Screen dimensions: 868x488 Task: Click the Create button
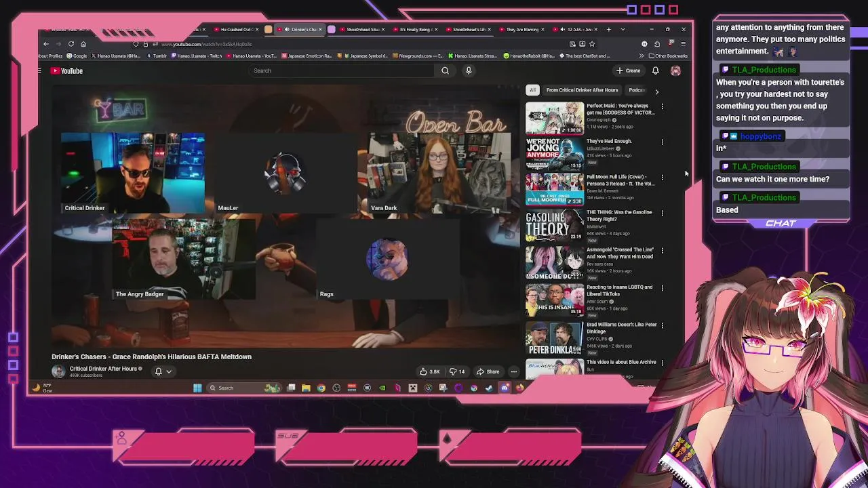click(628, 70)
